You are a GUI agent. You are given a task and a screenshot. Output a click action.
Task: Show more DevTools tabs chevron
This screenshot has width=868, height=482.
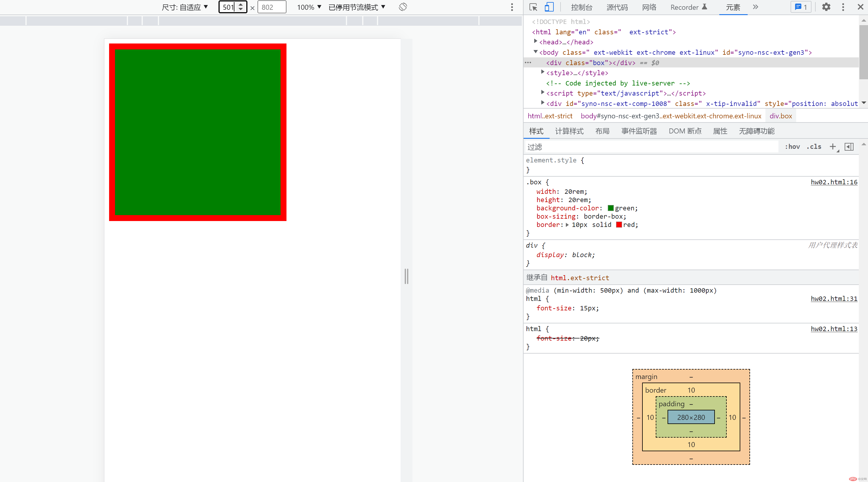pos(755,7)
